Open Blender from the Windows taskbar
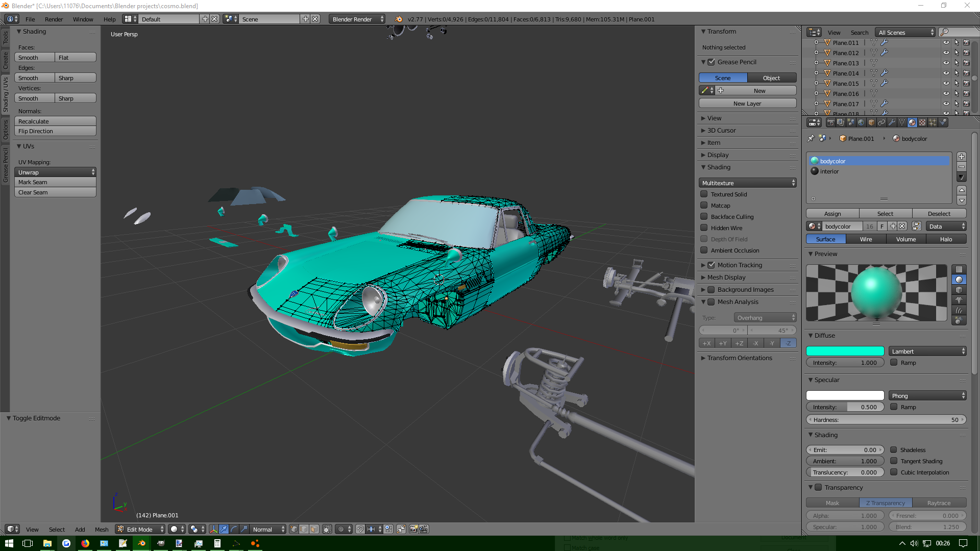The image size is (980, 551). (142, 543)
